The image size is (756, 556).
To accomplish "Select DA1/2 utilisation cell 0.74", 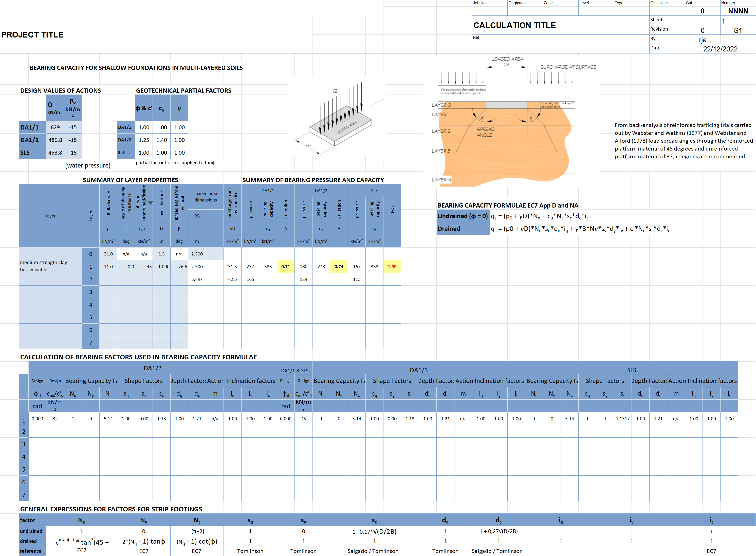I will [x=339, y=267].
